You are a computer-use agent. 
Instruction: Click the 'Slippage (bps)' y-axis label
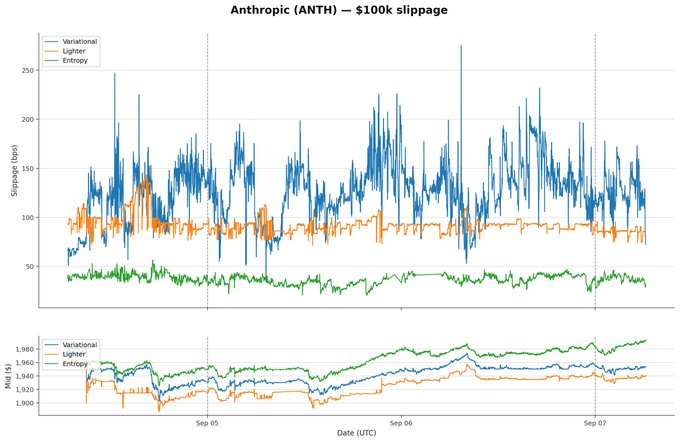point(14,170)
